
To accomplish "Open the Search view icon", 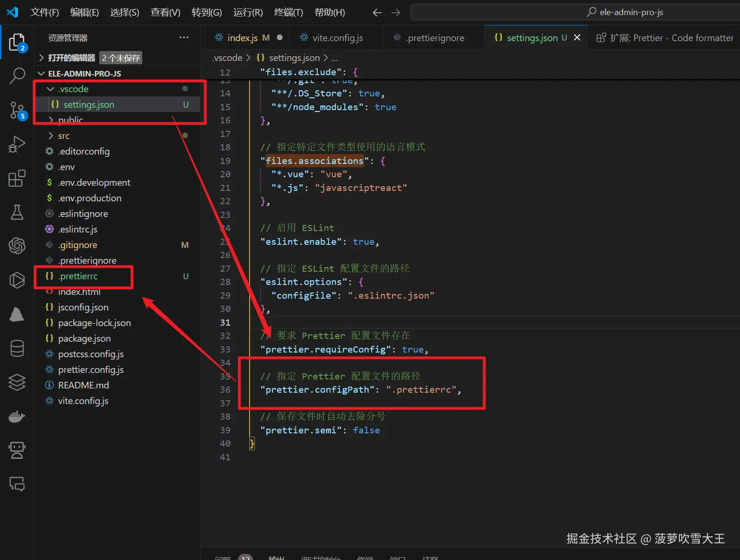I will (17, 76).
